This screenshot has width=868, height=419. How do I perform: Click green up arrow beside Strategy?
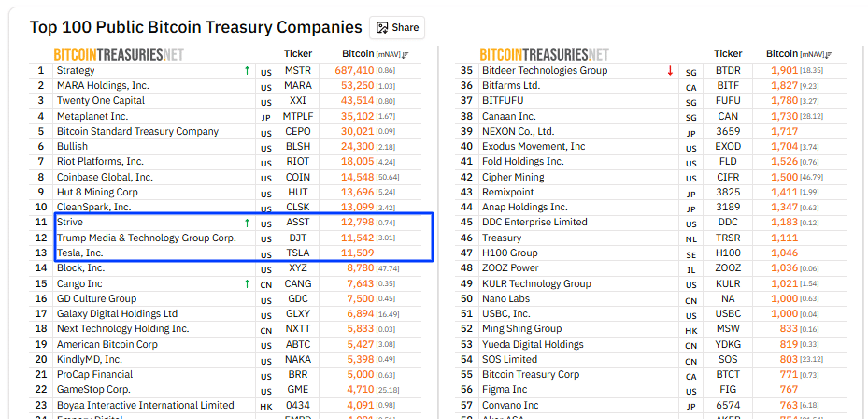(247, 70)
